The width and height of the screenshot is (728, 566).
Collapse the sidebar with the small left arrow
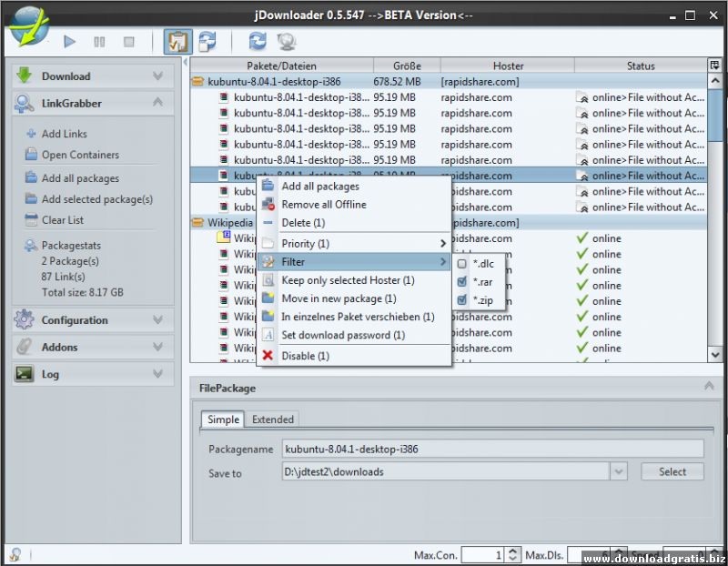click(186, 62)
